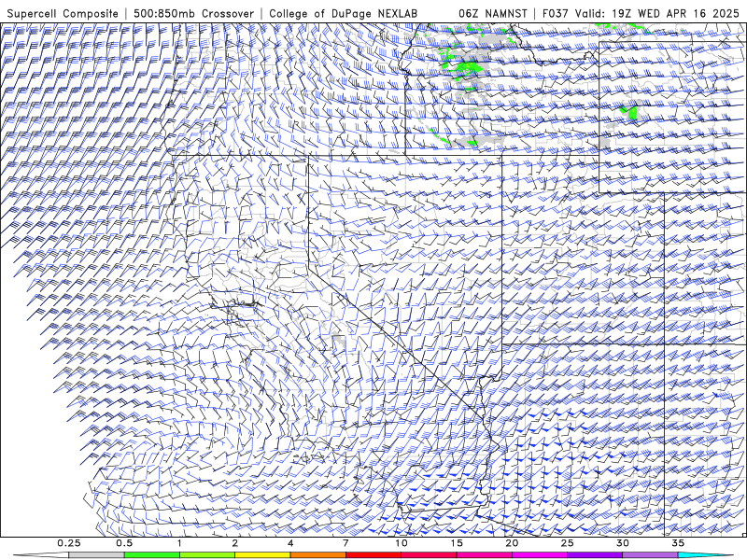
Task: Click the bright green 0.5–1 color bar segment
Action: 151,555
